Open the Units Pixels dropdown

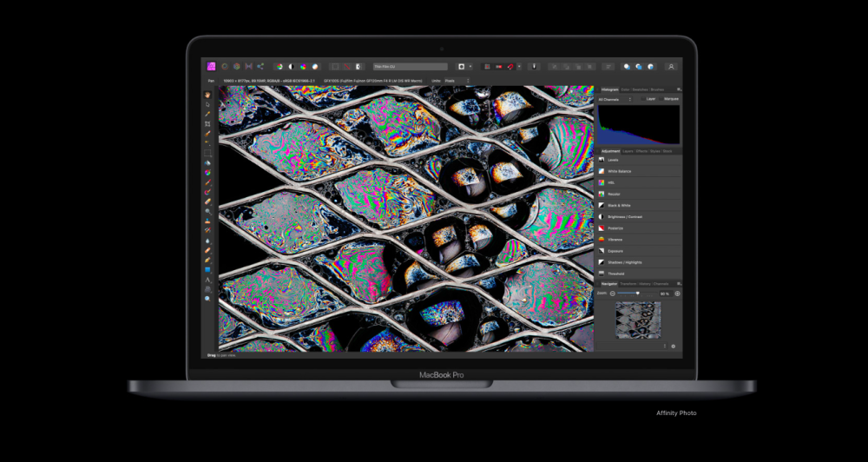point(457,81)
